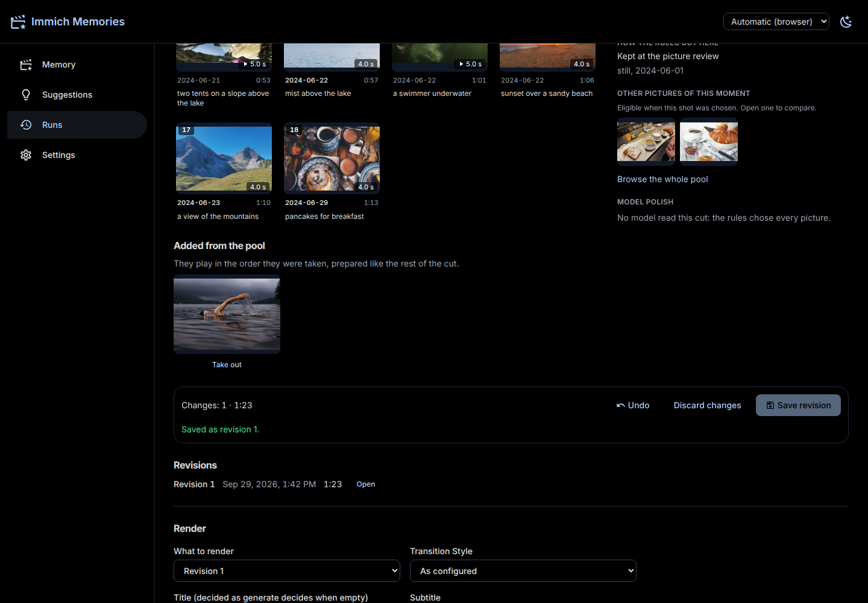Open the breakfast table comparison picture
The height and width of the screenshot is (603, 868).
[x=646, y=142]
